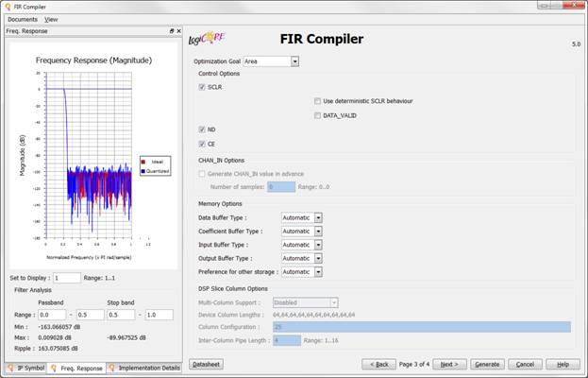Click the Frequency Response magnitude plot
This screenshot has height=378, width=588.
(x=89, y=155)
